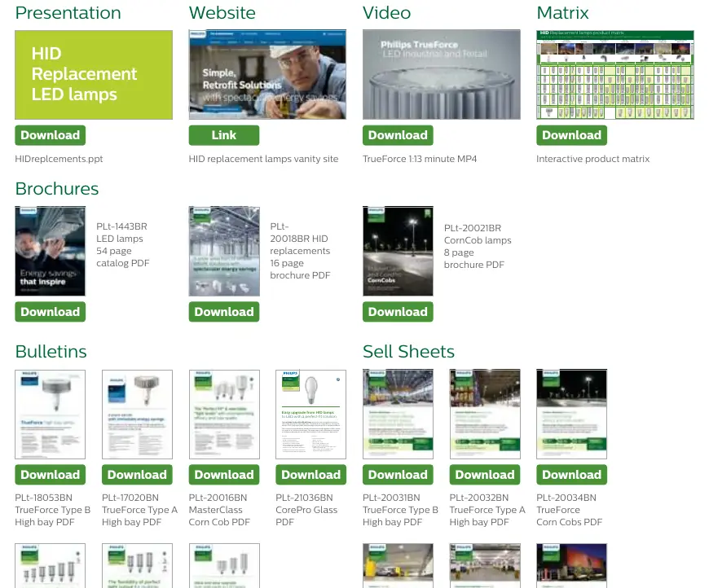Download the PLt-20018BR HID replacements brochure
Viewport: 709px width, 588px height.
pos(224,312)
